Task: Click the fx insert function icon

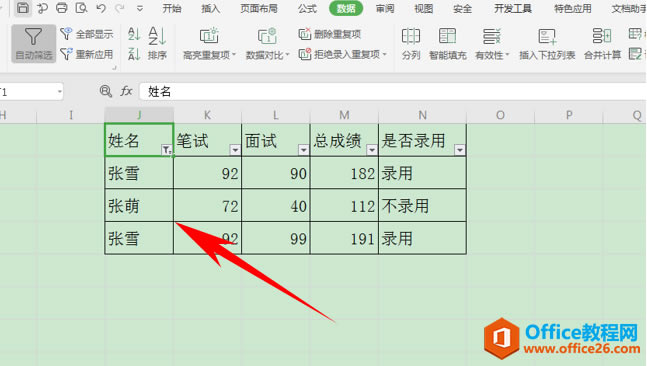Action: pos(126,91)
